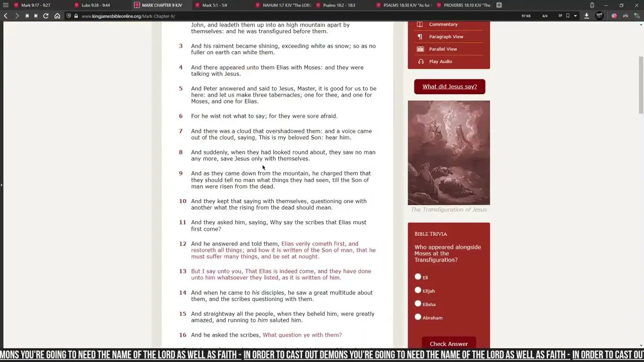Click the pink circular extension icon
Viewport: 644px width, 362px height.
point(614,16)
